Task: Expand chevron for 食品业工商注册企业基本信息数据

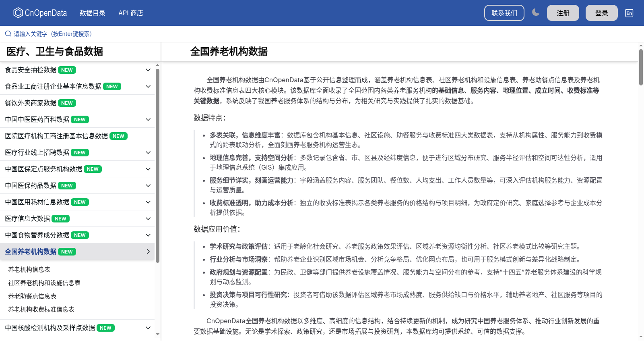Action: 148,87
